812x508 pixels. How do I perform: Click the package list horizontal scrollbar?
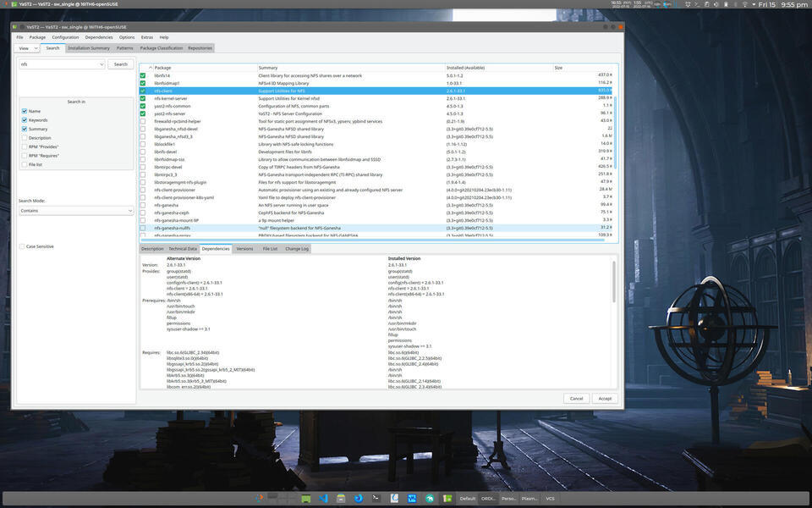(370, 240)
